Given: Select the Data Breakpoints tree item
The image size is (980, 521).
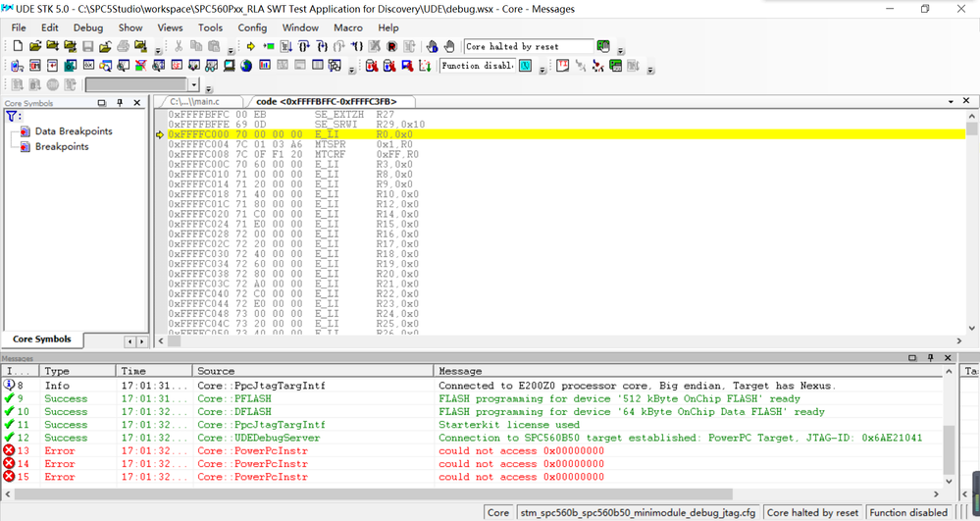Looking at the screenshot, I should point(74,131).
